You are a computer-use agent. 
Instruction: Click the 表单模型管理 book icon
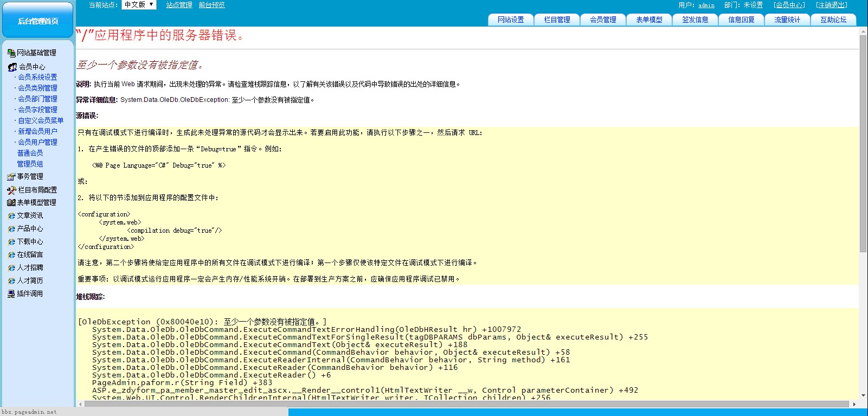click(x=11, y=203)
